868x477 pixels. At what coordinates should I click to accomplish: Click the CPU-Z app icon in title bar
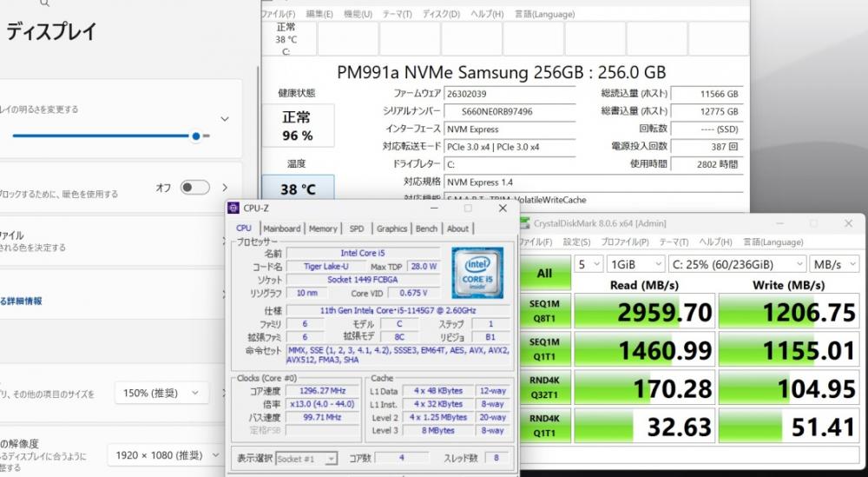(x=233, y=208)
